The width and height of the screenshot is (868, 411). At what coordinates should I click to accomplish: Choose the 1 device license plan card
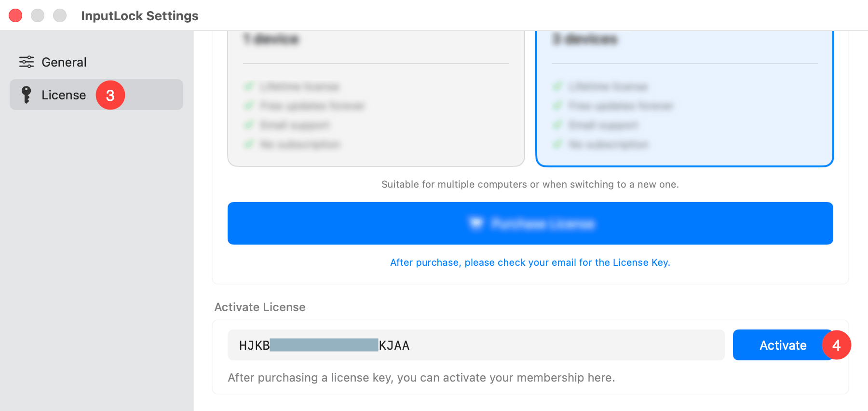376,96
